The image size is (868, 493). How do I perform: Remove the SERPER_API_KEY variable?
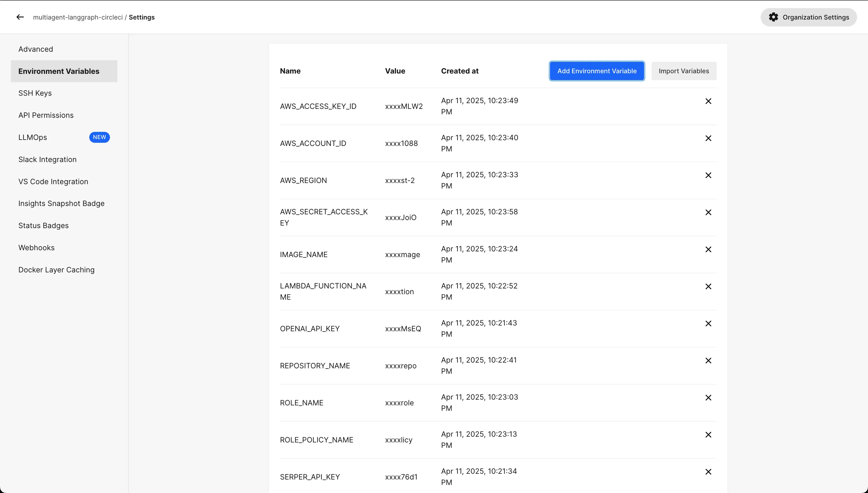coord(708,472)
